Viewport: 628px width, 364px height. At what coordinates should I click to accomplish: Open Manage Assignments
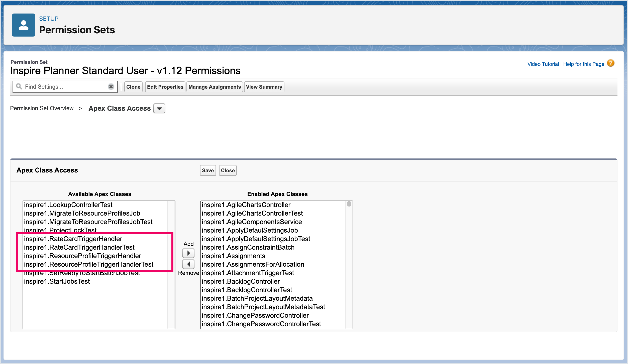click(x=215, y=87)
